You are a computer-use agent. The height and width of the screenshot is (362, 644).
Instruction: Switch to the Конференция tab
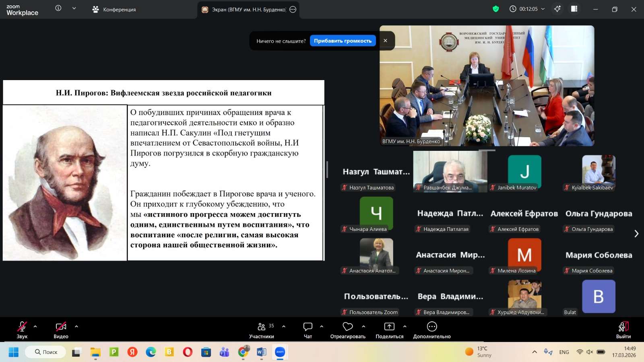point(114,9)
